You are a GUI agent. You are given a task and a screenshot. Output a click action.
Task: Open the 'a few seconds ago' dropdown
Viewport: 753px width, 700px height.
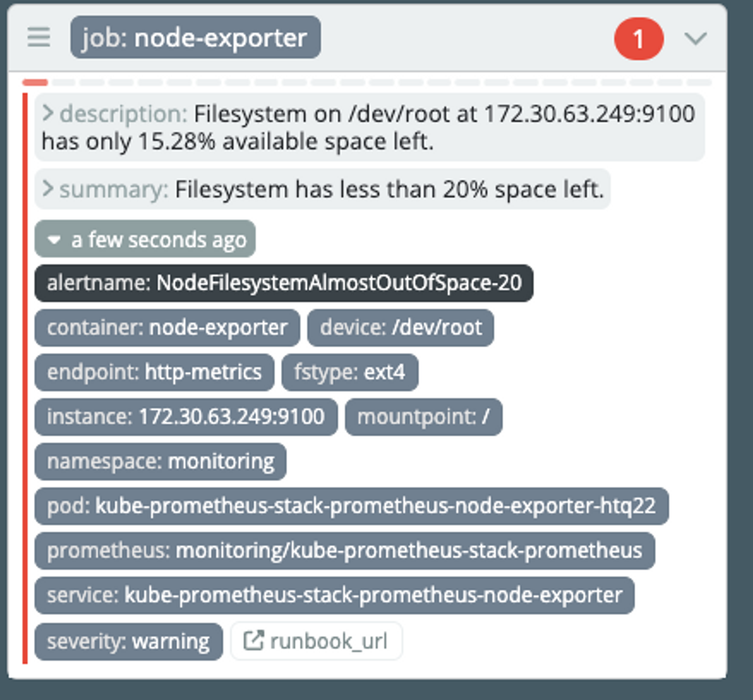145,239
